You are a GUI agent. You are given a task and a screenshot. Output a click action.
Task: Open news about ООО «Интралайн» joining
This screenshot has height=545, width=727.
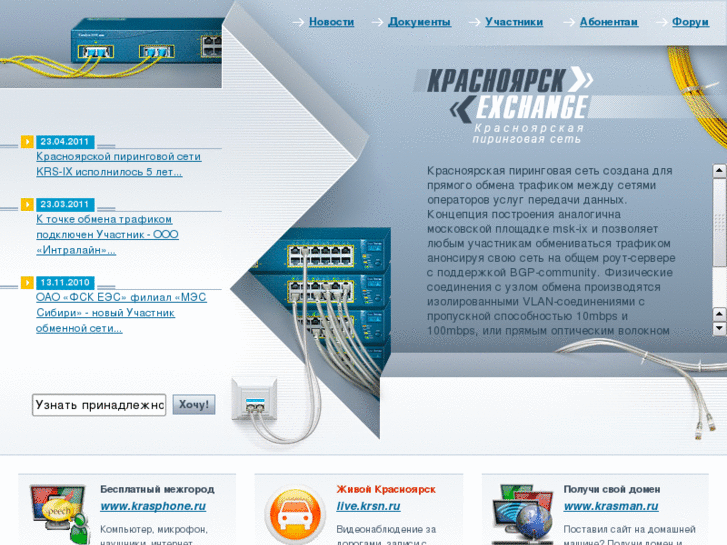[107, 235]
